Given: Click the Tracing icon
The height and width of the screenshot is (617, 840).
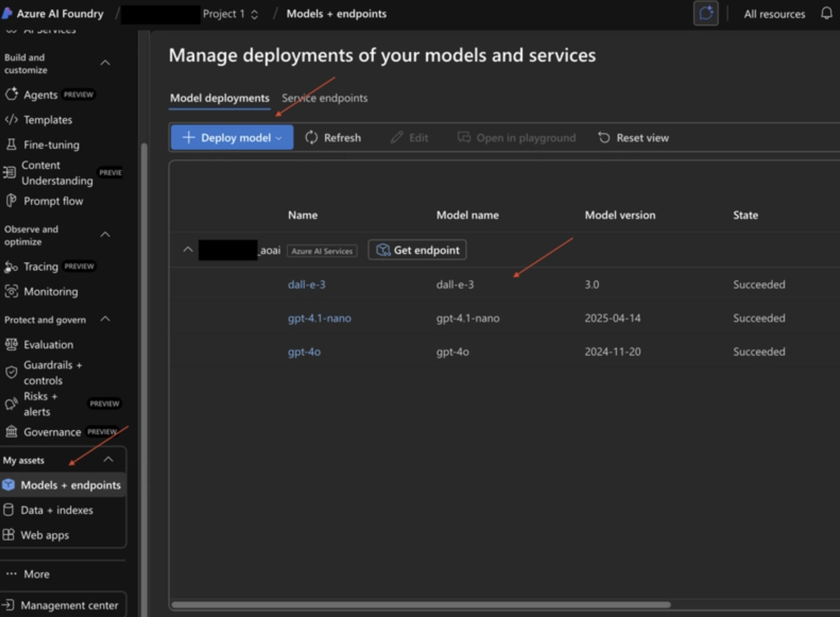Looking at the screenshot, I should (x=11, y=266).
